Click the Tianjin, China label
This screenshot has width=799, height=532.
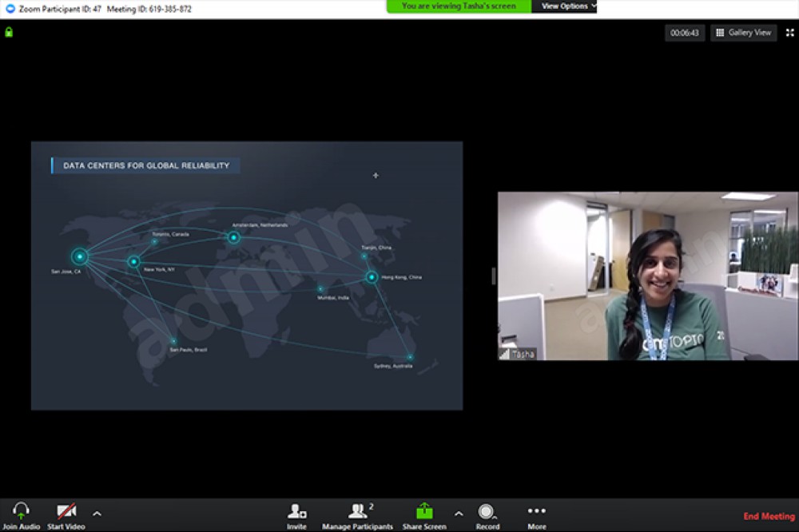click(376, 248)
